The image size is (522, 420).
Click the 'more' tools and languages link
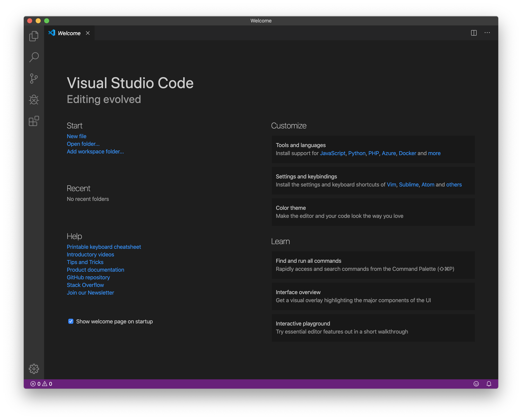(434, 153)
